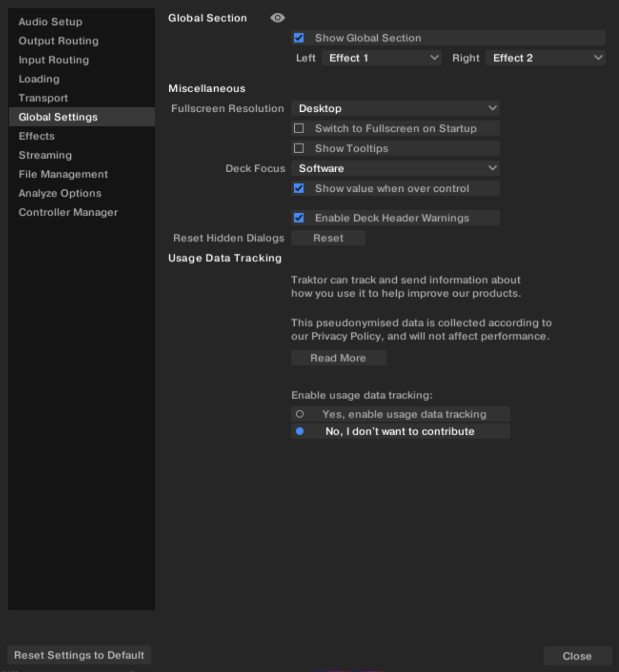Expand the Deck Focus dropdown

[395, 168]
